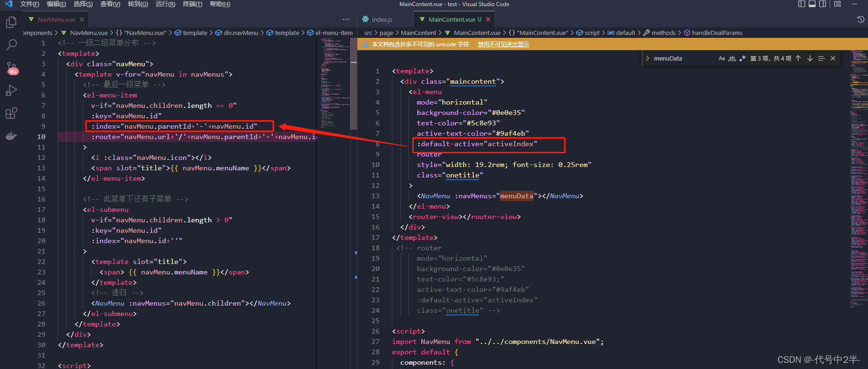
Task: Click the background-color="#0e0e35" attribute on line 5
Action: [x=470, y=113]
